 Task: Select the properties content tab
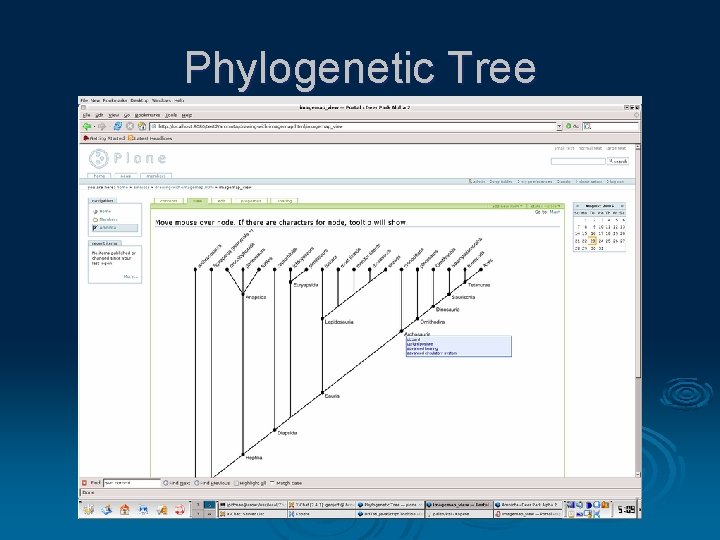click(x=251, y=201)
